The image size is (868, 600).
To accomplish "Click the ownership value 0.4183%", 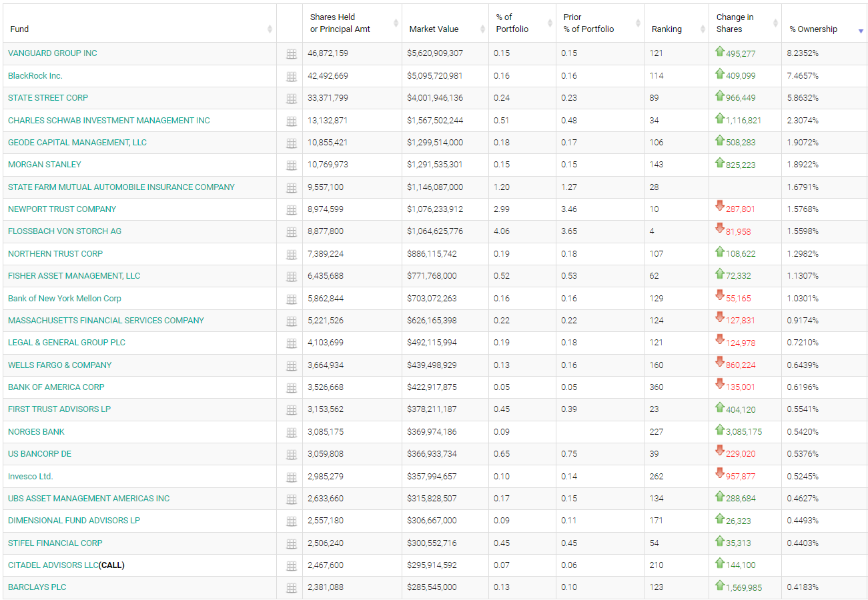I will pos(804,587).
